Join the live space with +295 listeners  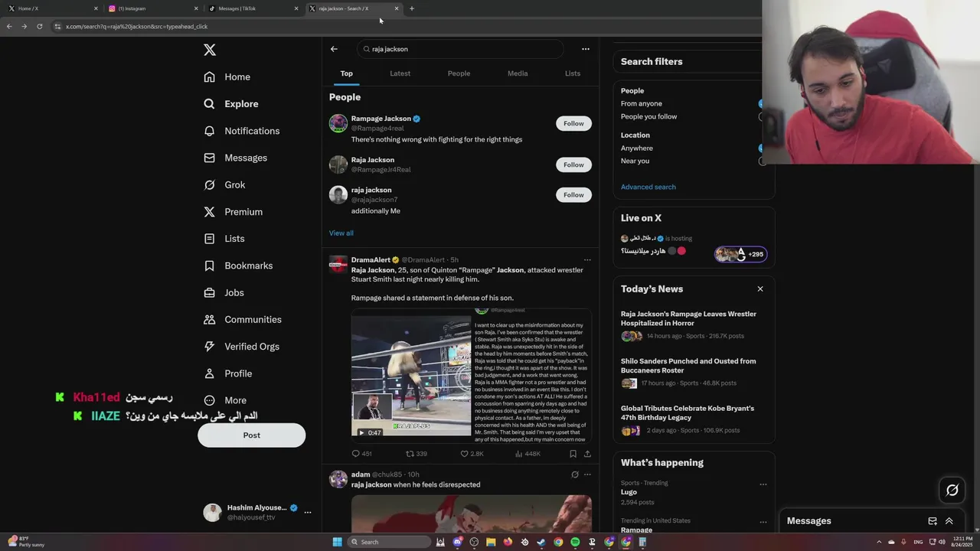click(x=740, y=254)
